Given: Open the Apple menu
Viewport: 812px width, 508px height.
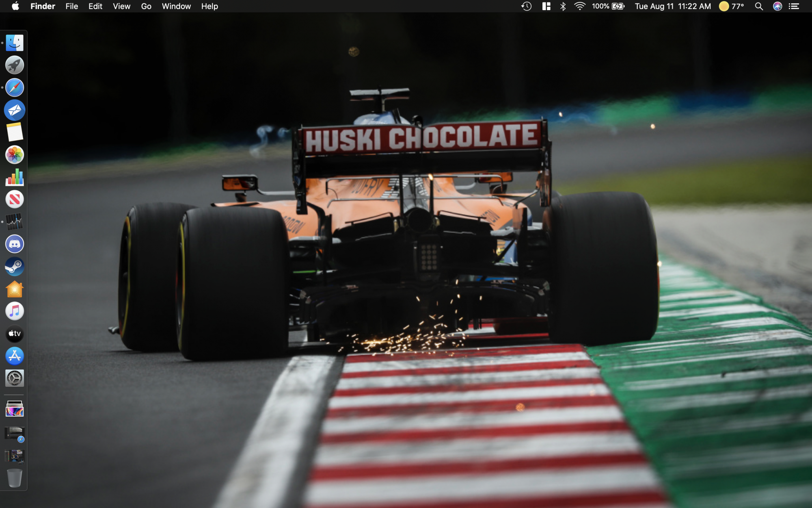Looking at the screenshot, I should point(15,6).
